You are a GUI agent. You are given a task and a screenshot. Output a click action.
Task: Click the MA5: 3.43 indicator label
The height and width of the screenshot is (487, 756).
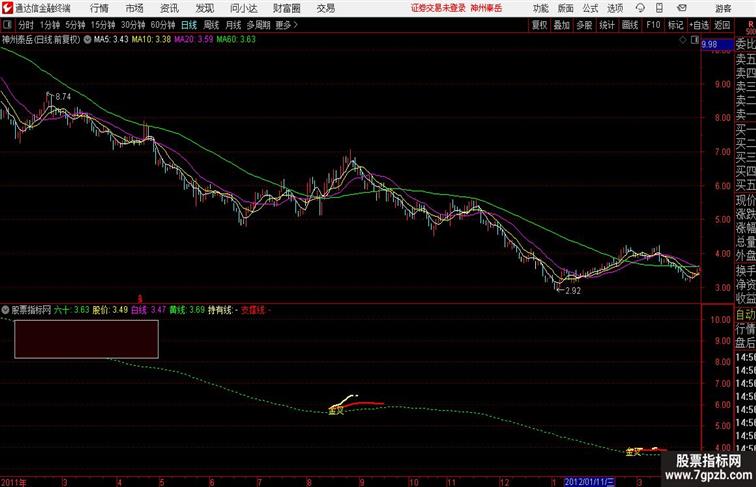[111, 40]
